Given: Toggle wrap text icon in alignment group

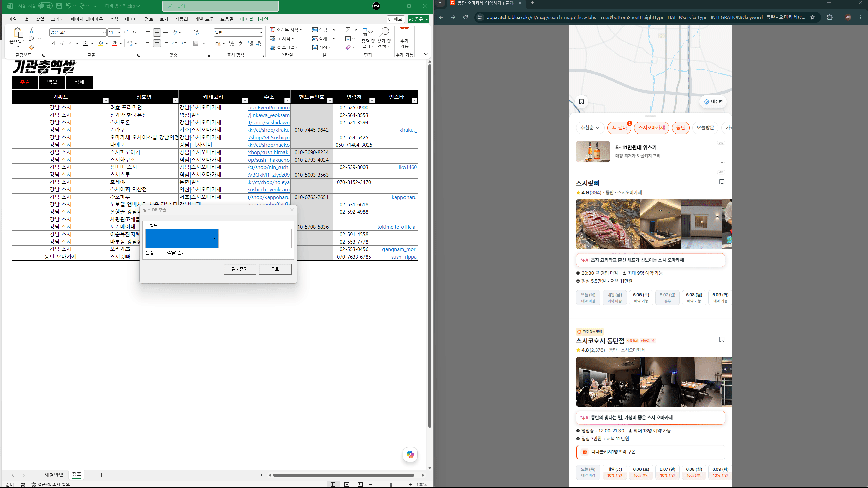Looking at the screenshot, I should (196, 32).
